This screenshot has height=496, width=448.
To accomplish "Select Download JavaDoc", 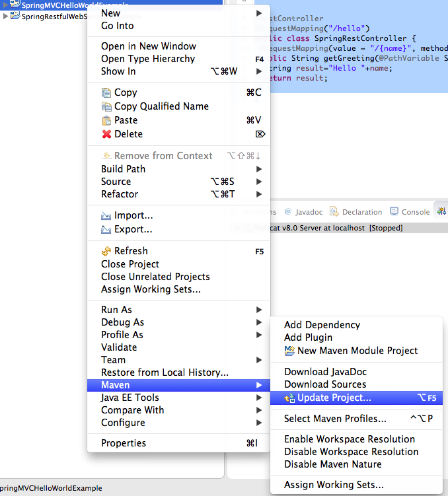I will click(x=356, y=372).
